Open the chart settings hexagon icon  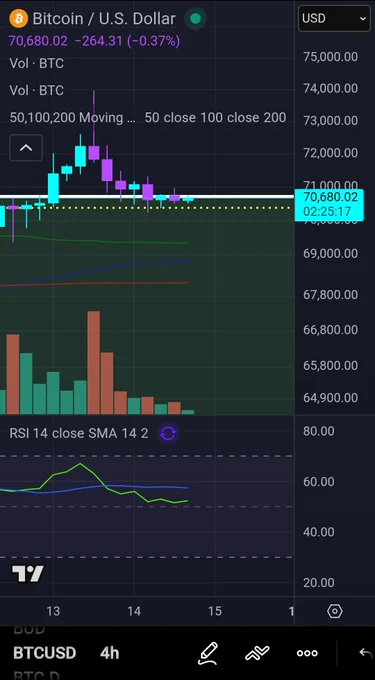coord(335,611)
